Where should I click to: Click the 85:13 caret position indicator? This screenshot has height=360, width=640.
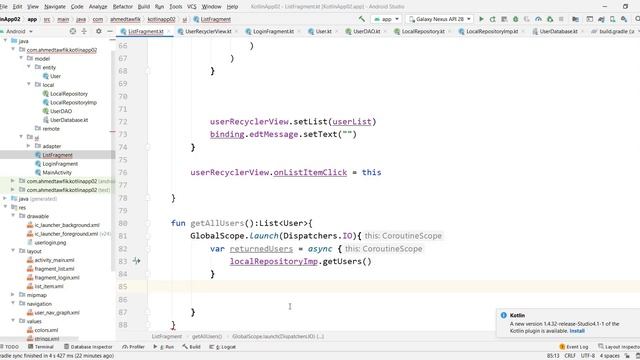click(553, 356)
